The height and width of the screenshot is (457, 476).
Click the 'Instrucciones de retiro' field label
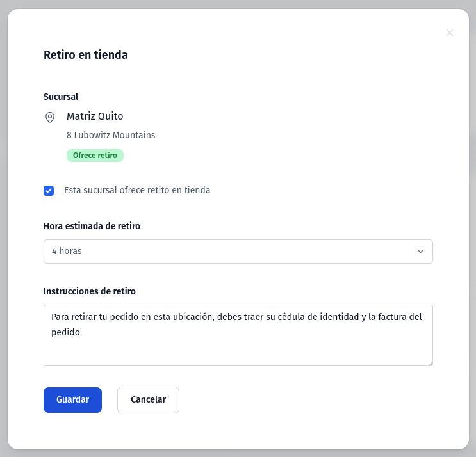tap(90, 291)
